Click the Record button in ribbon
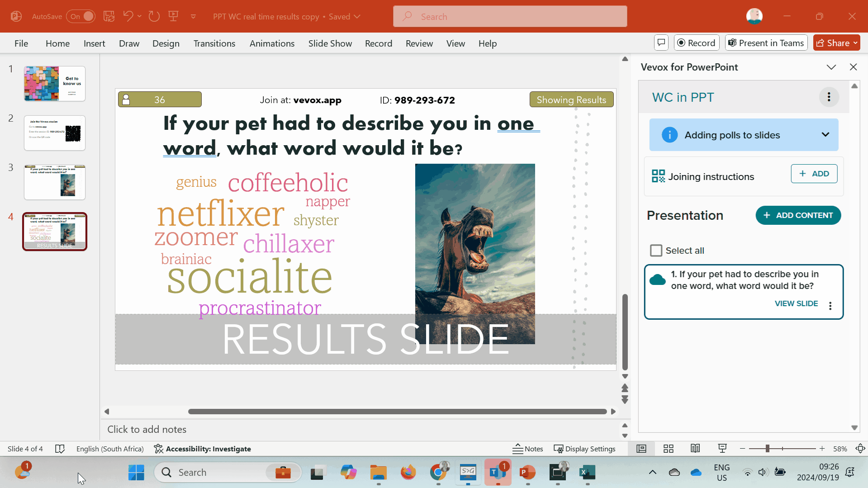This screenshot has width=868, height=488. (697, 43)
